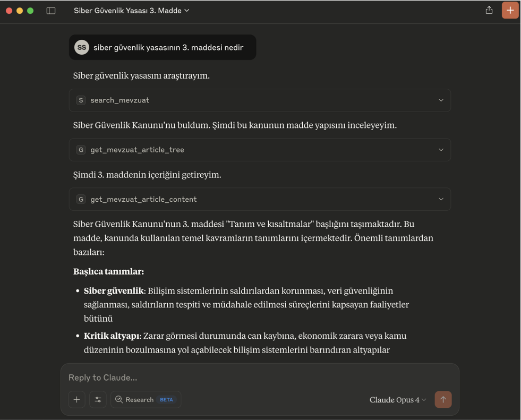The width and height of the screenshot is (521, 420).
Task: Click the user message bubble text
Action: tap(168, 47)
